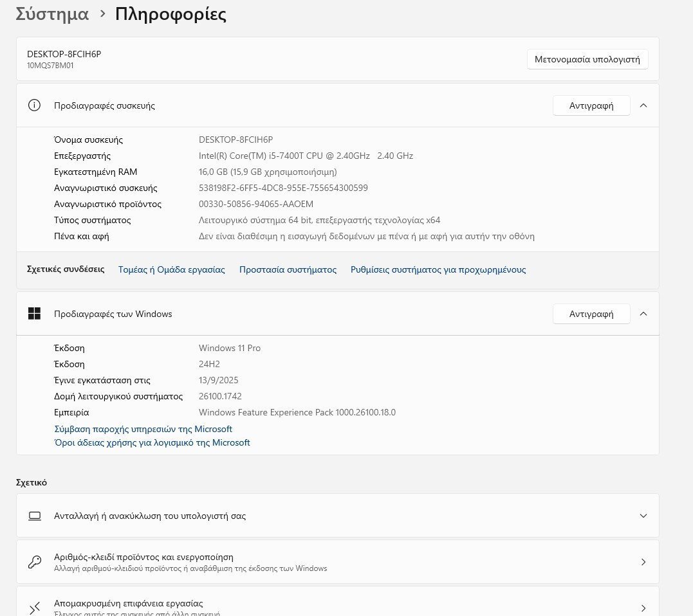Click edition value Windows 11 Pro
The height and width of the screenshot is (616, 693).
coord(230,348)
